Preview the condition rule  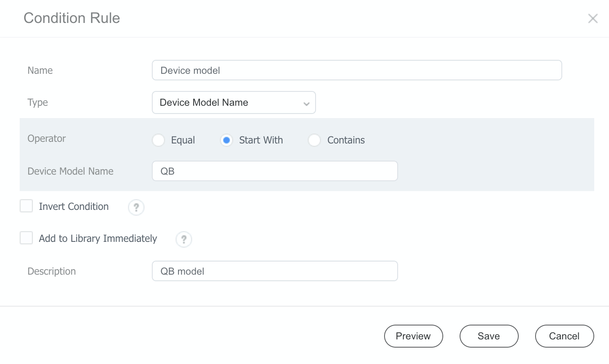click(x=413, y=336)
